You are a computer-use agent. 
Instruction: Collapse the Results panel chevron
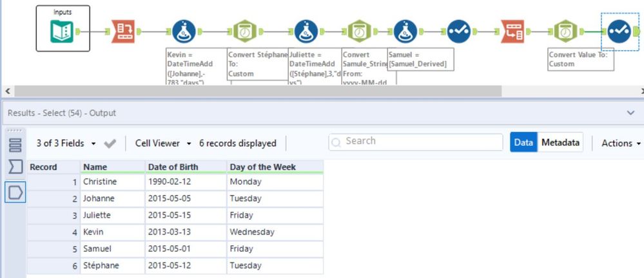[630, 113]
